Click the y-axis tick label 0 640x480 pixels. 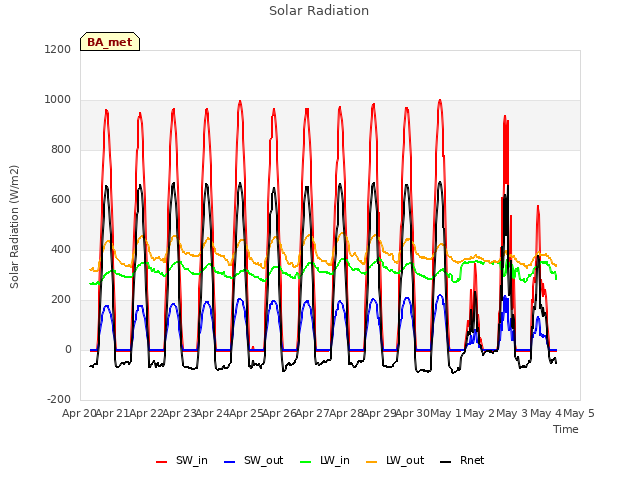[68, 349]
